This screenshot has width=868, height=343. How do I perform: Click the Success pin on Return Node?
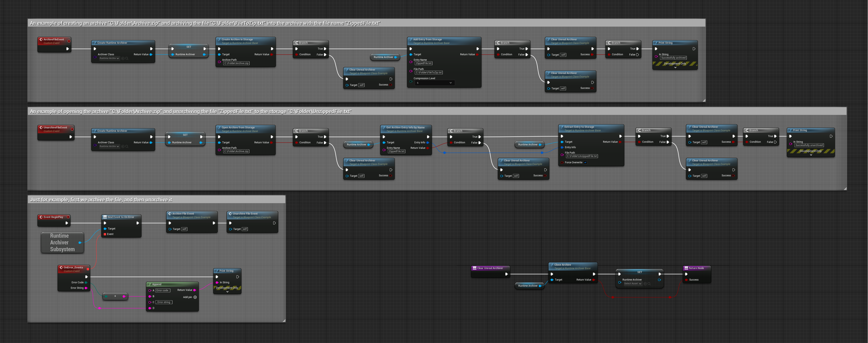click(x=686, y=280)
